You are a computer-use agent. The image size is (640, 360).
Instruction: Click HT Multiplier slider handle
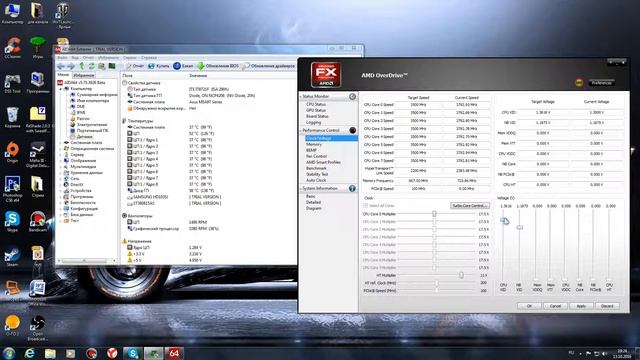461,275
